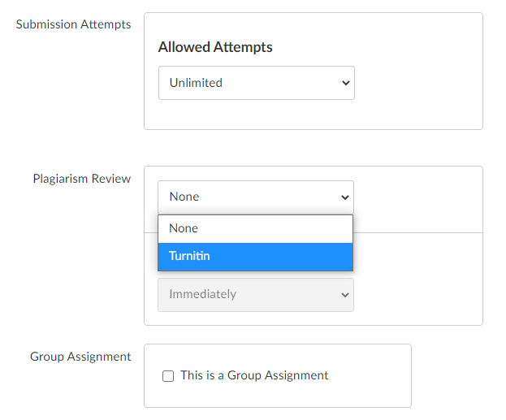Click the Plagiarism Review field label
The height and width of the screenshot is (420, 506).
coord(82,179)
